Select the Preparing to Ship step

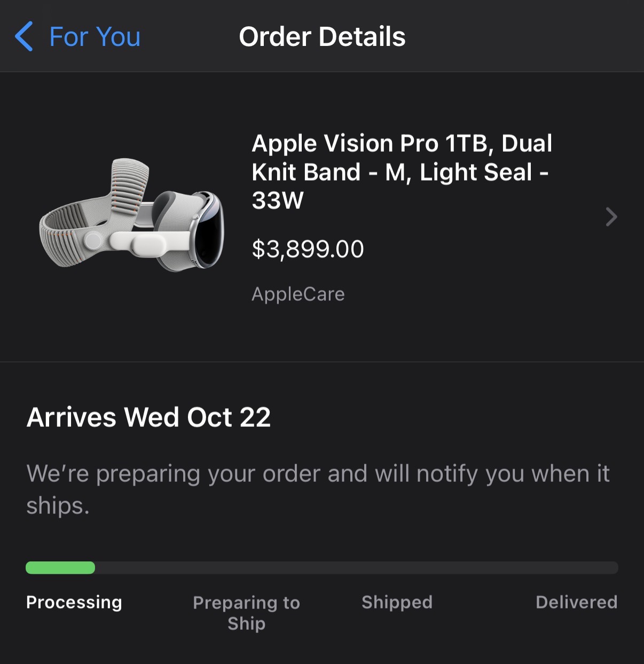(x=246, y=613)
